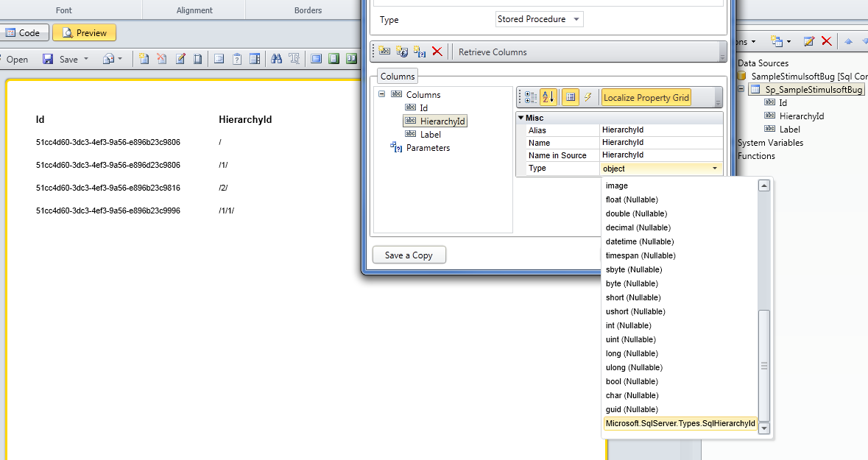This screenshot has height=460, width=868.
Task: Click the Alias property value field
Action: click(x=661, y=130)
